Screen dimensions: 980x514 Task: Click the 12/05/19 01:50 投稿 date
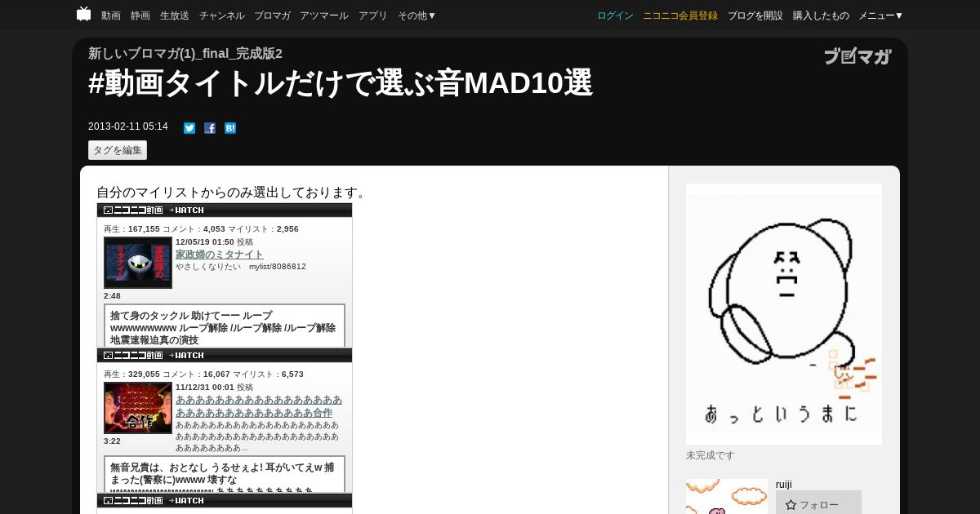tap(215, 242)
